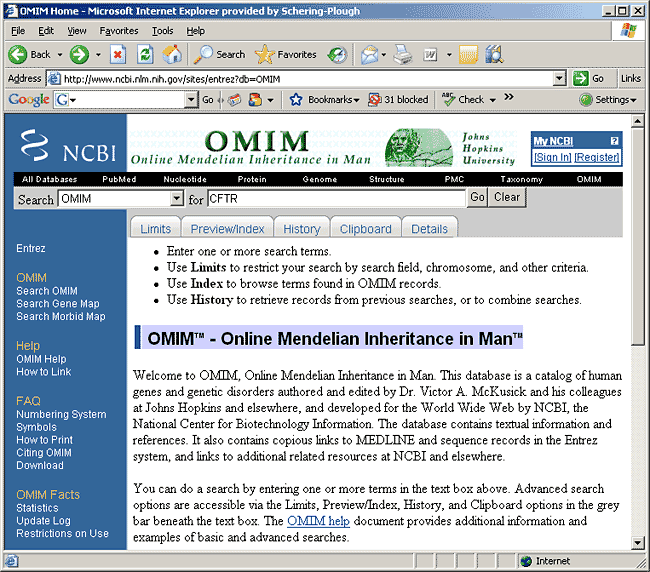Click the vertical scrollbar thumb
Image resolution: width=650 pixels, height=572 pixels.
pos(637,237)
